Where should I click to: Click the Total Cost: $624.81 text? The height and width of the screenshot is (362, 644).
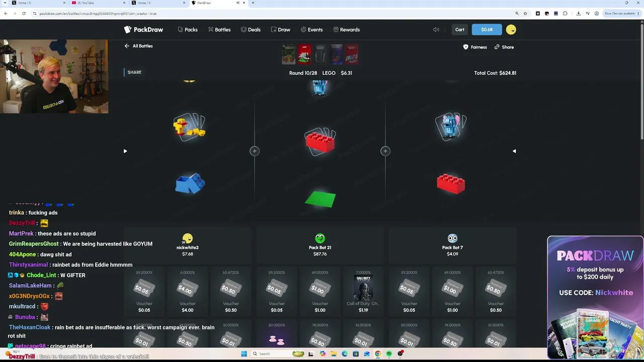click(495, 73)
